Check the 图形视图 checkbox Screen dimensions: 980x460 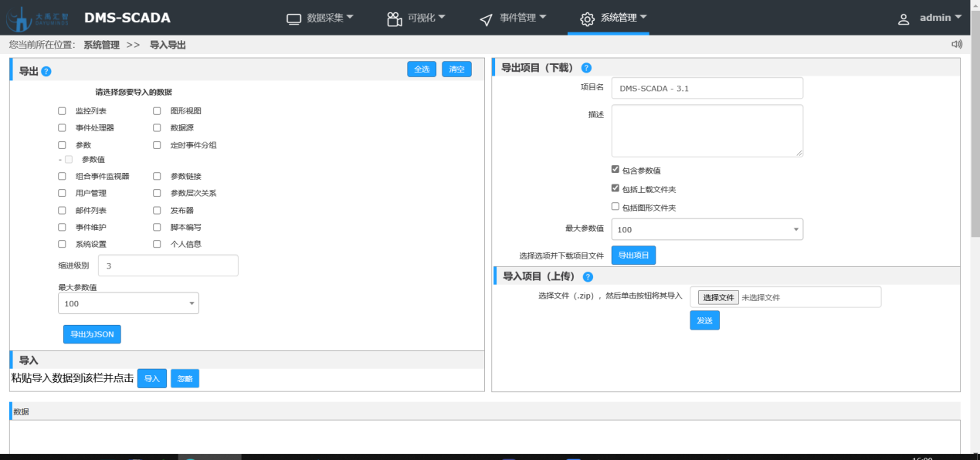point(157,111)
